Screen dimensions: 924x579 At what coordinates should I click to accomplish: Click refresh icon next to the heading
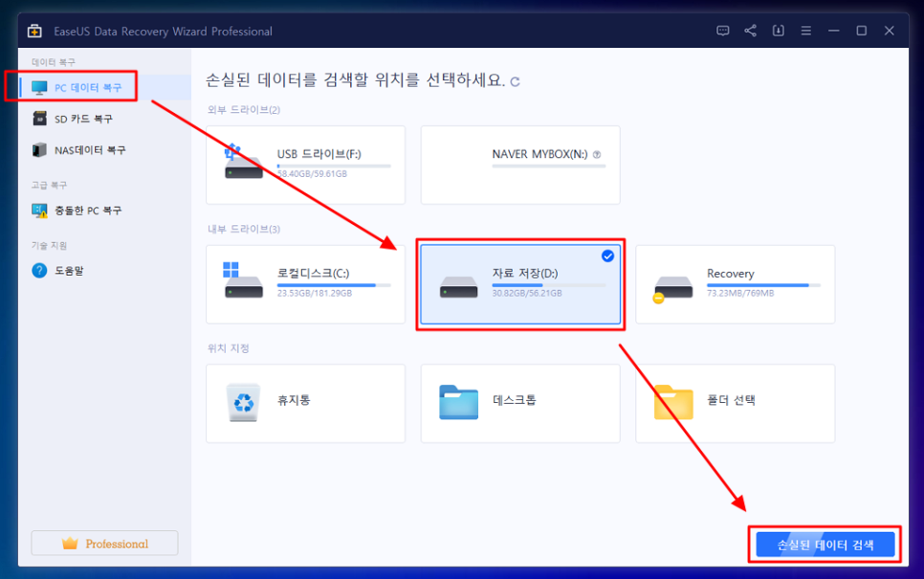515,82
